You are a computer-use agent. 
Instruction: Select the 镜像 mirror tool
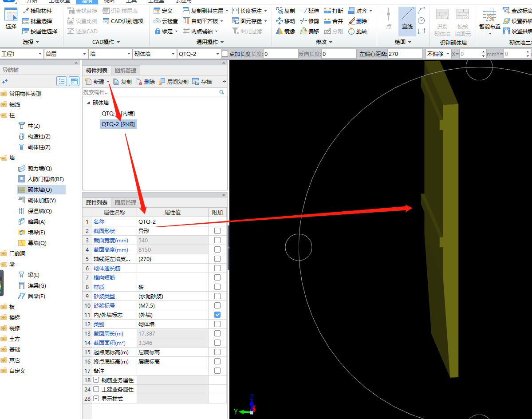coord(285,31)
